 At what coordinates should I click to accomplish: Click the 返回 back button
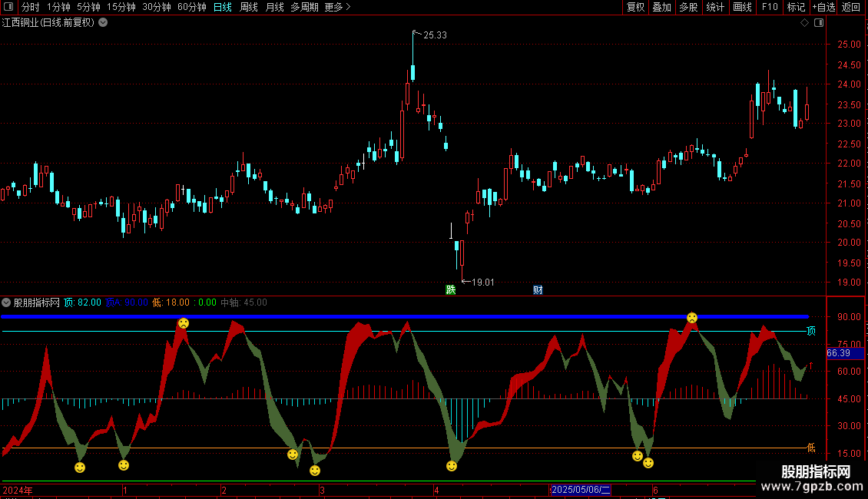tap(851, 7)
